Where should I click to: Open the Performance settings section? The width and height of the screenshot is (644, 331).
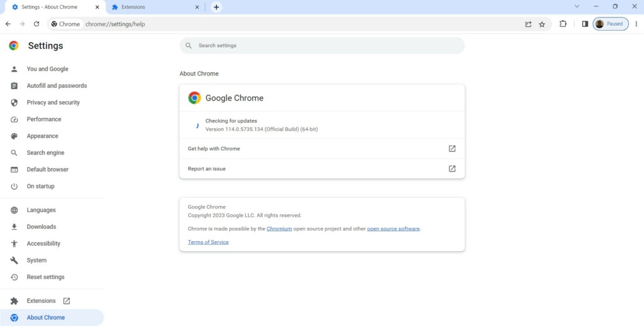[43, 119]
